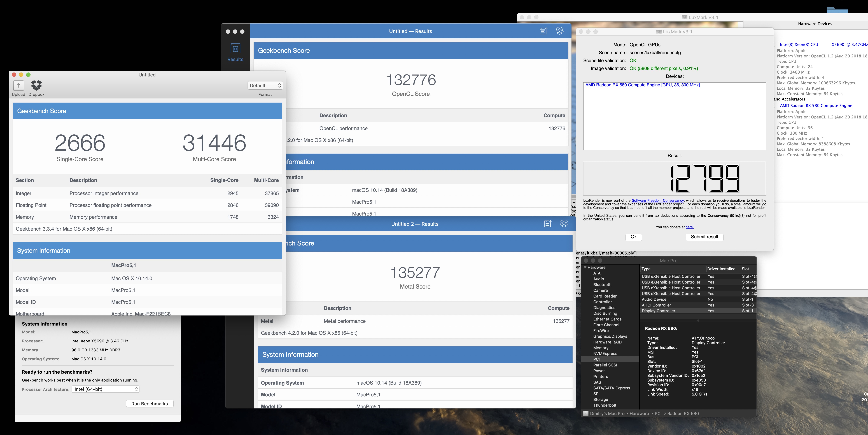The height and width of the screenshot is (435, 868).
Task: Select the AHCI Controller row in PCI list
Action: pos(698,305)
